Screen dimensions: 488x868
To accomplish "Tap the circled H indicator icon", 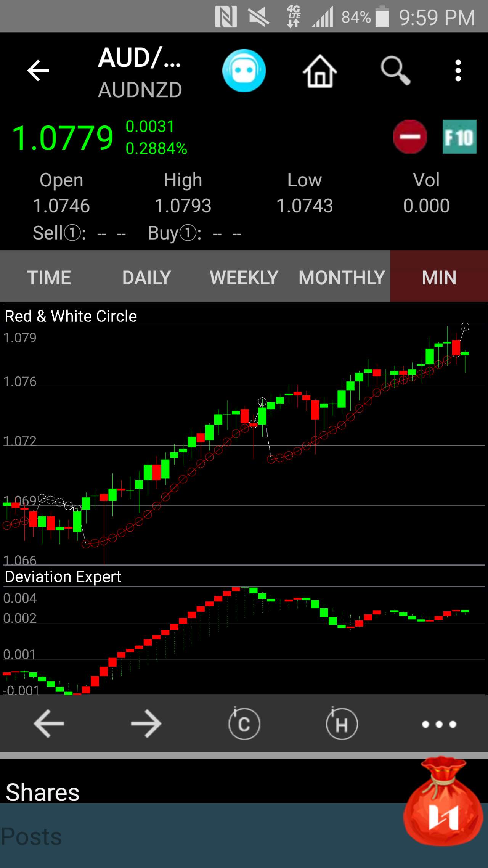I will point(342,723).
